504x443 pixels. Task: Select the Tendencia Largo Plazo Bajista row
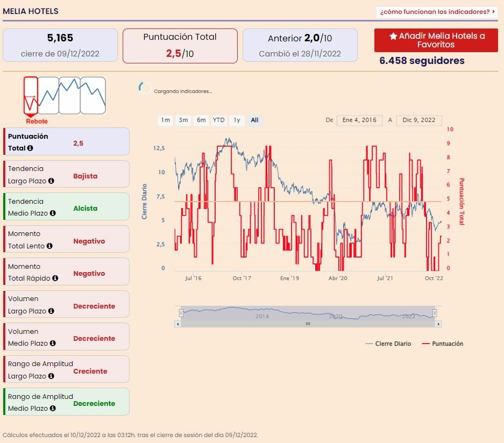click(x=66, y=174)
